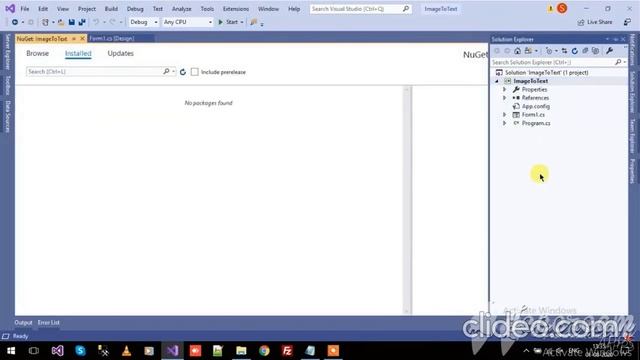The width and height of the screenshot is (640, 360).
Task: Click the Pending Changes Filter icon
Action: pyautogui.click(x=549, y=51)
